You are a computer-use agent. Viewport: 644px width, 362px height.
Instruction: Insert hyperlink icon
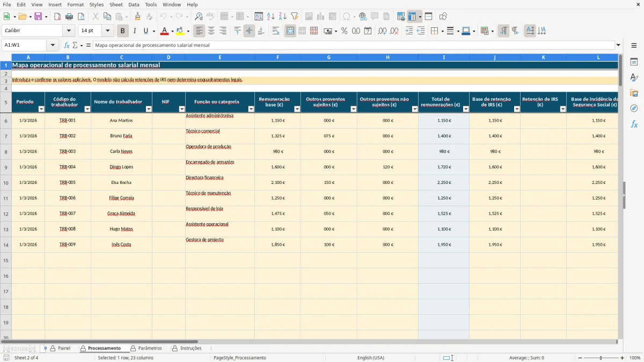pyautogui.click(x=363, y=17)
